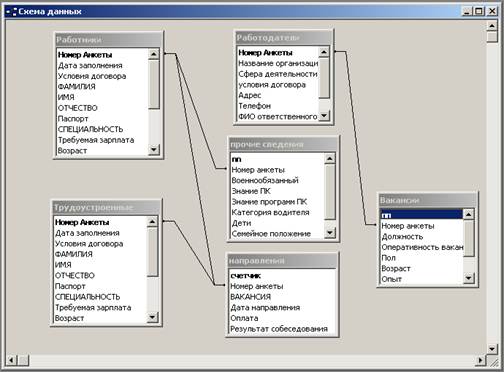Click the Вакансии list scrollbar thumb

click(x=469, y=238)
